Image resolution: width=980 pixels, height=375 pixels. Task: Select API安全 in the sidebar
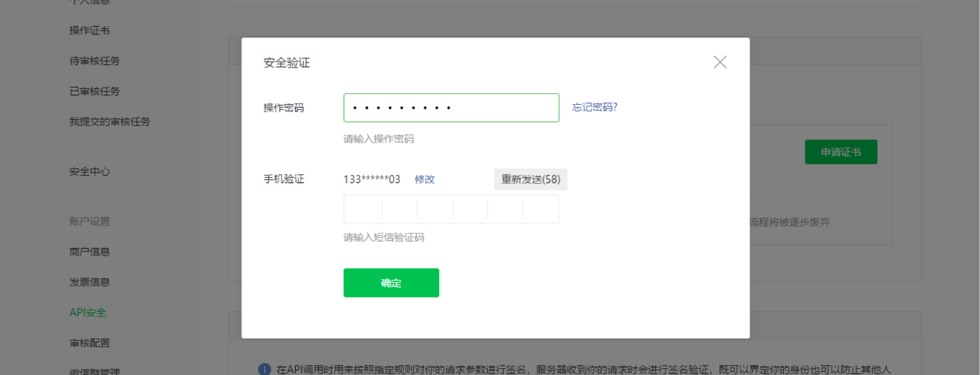point(88,312)
